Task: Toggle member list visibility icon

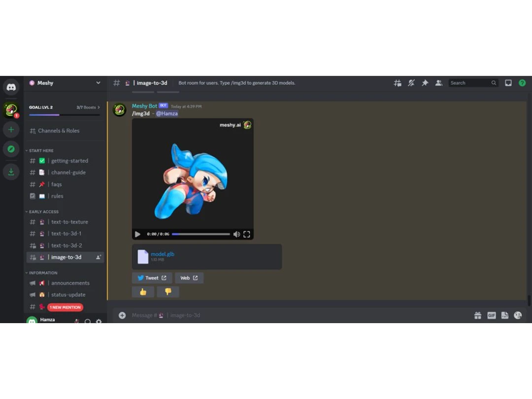Action: point(439,83)
